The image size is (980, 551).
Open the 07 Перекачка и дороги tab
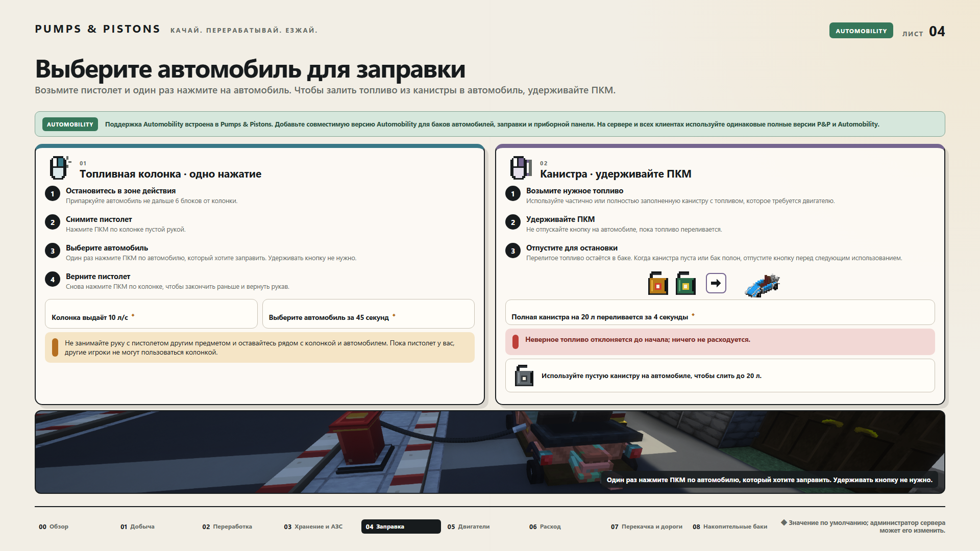click(x=647, y=527)
